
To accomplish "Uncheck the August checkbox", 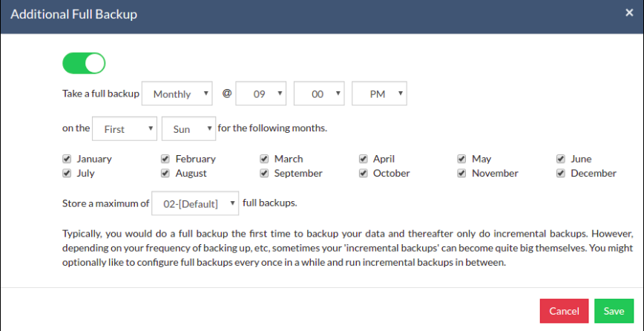I will pyautogui.click(x=165, y=174).
